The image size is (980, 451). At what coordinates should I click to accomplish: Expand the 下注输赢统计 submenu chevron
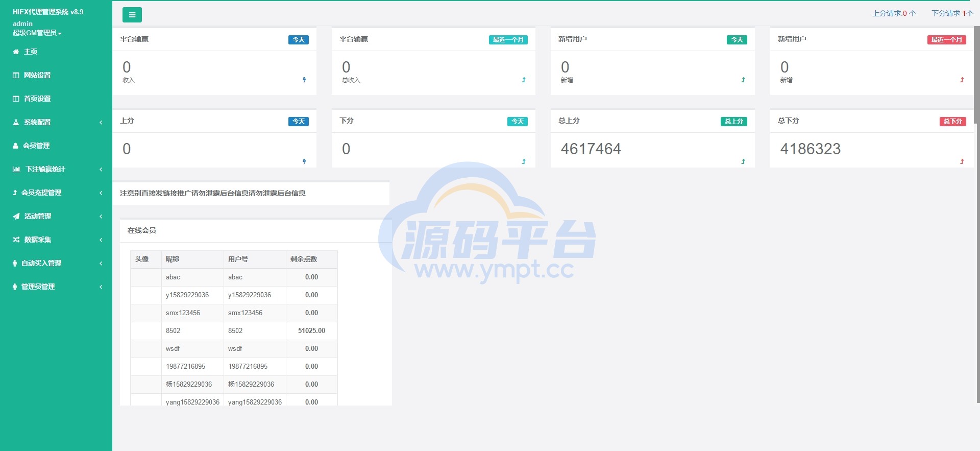pos(101,169)
